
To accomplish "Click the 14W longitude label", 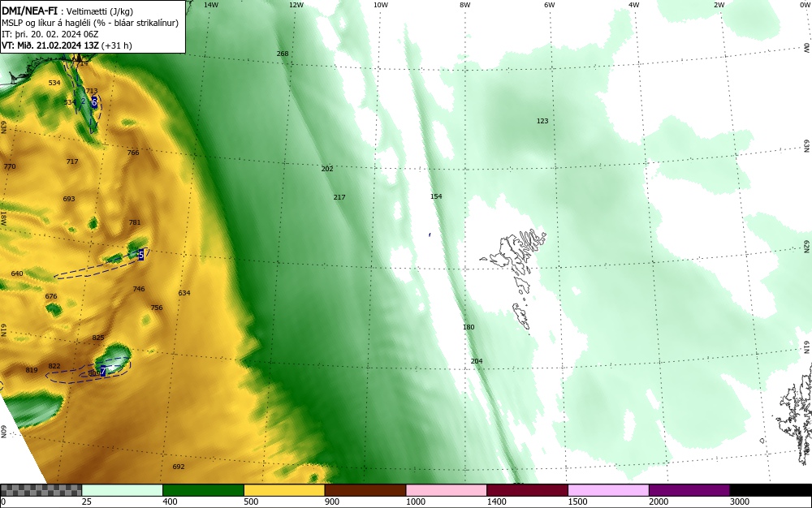I will click(x=211, y=5).
